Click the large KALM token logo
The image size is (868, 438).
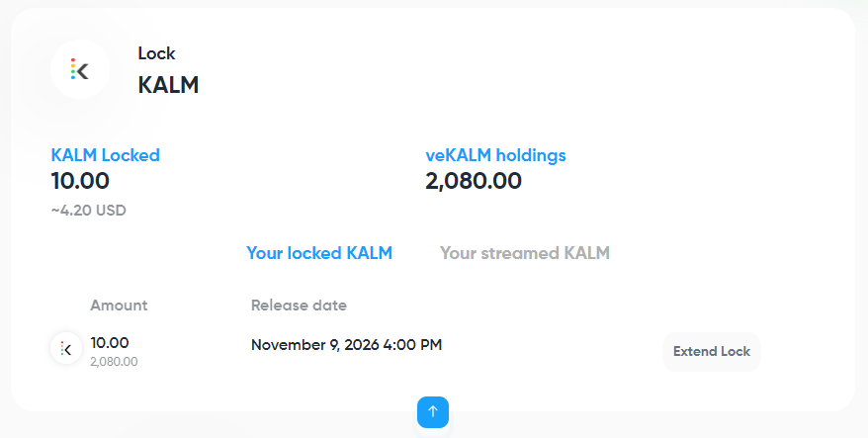[x=80, y=69]
